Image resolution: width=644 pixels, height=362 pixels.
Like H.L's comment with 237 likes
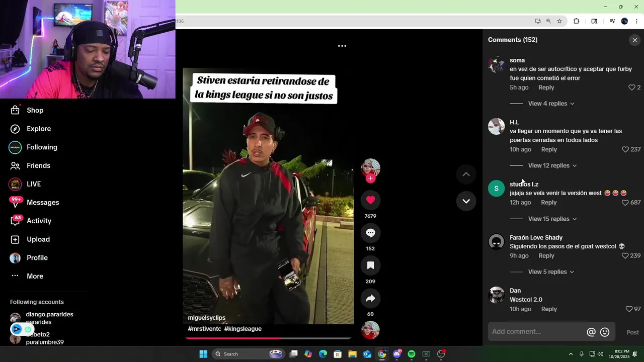[x=625, y=149]
